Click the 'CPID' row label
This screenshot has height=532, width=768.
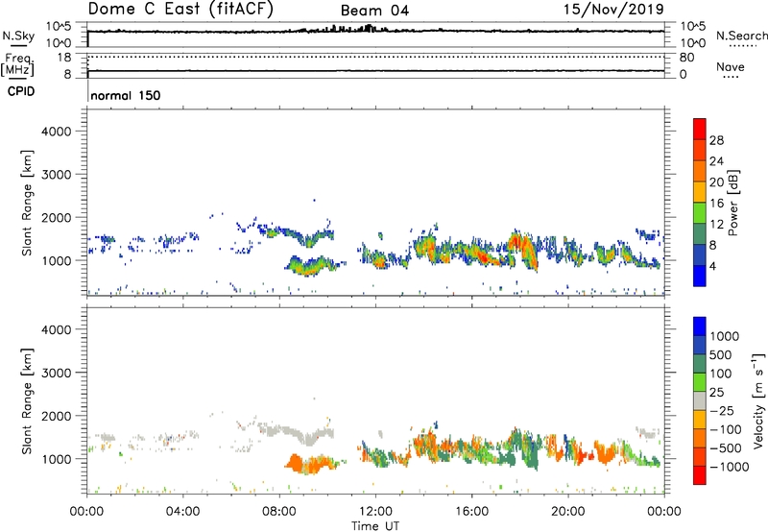(21, 91)
